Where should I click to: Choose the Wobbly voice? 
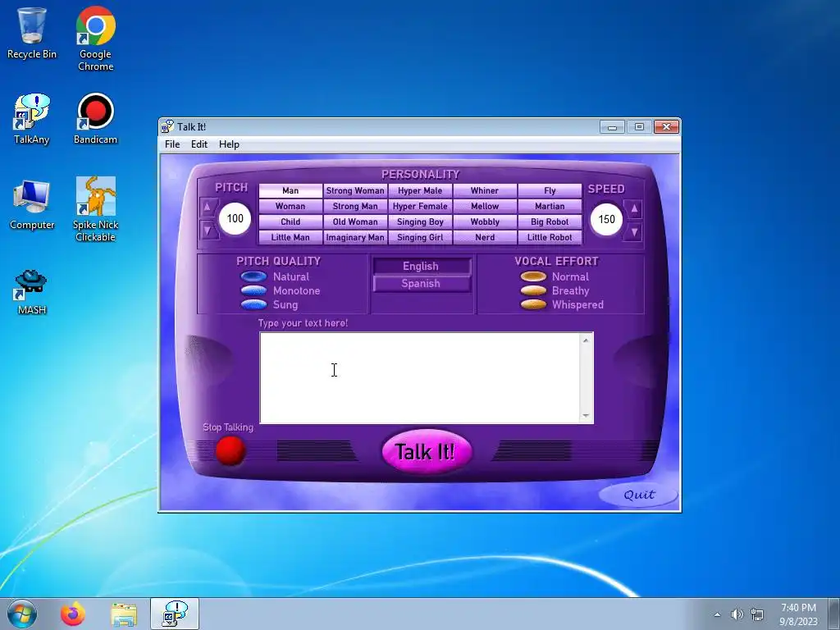[x=485, y=221]
